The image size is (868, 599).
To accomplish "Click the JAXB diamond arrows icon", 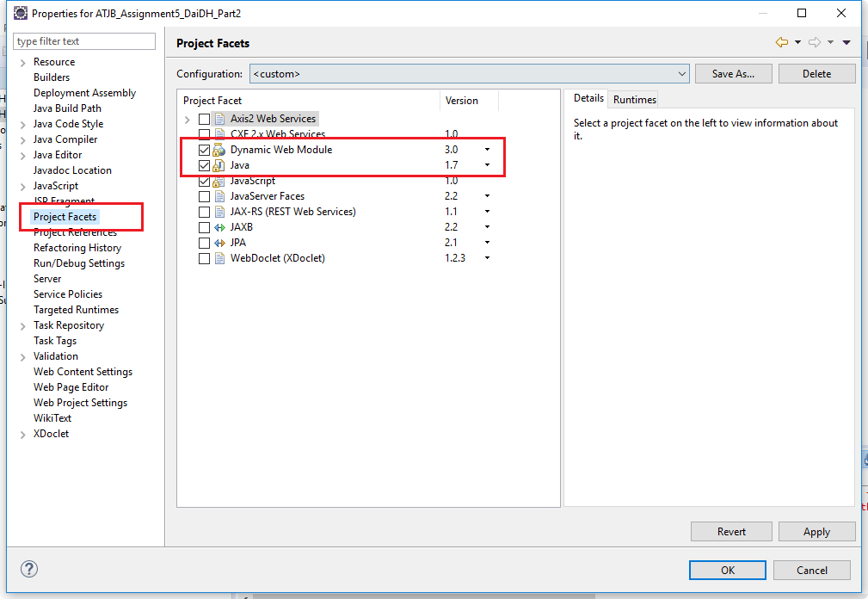I will (219, 226).
